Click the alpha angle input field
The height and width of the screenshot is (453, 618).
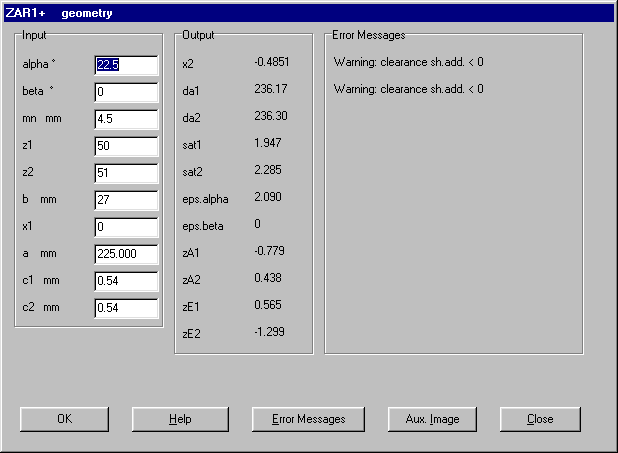(126, 65)
